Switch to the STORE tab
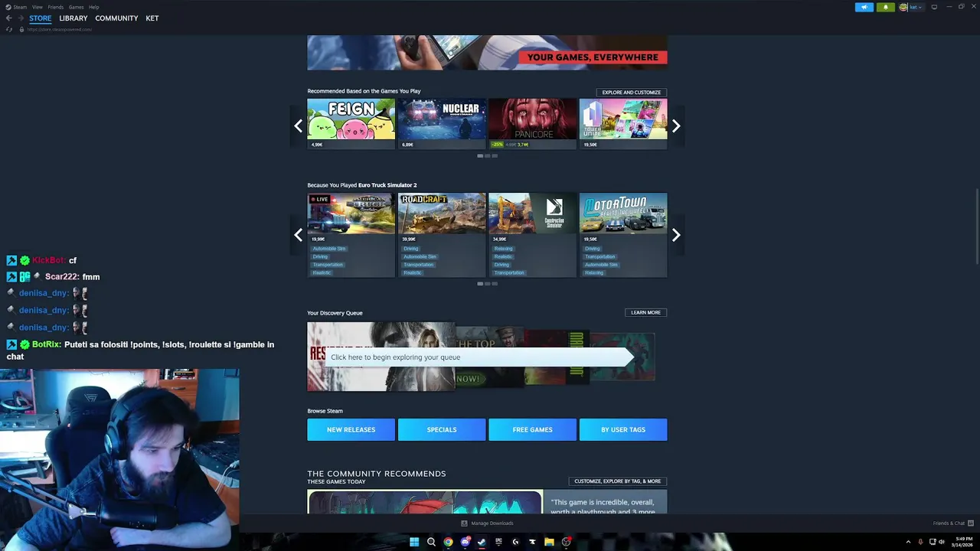Image resolution: width=980 pixels, height=551 pixels. point(41,18)
